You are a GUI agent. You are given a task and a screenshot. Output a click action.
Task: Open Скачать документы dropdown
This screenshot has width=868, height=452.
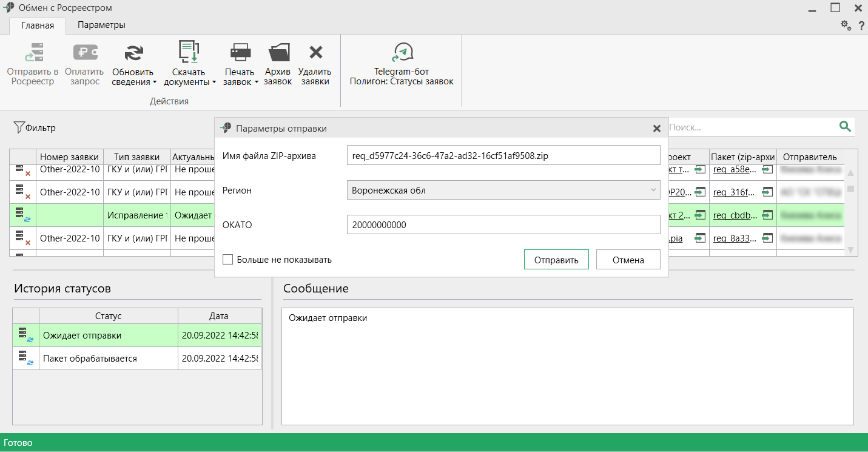(214, 82)
